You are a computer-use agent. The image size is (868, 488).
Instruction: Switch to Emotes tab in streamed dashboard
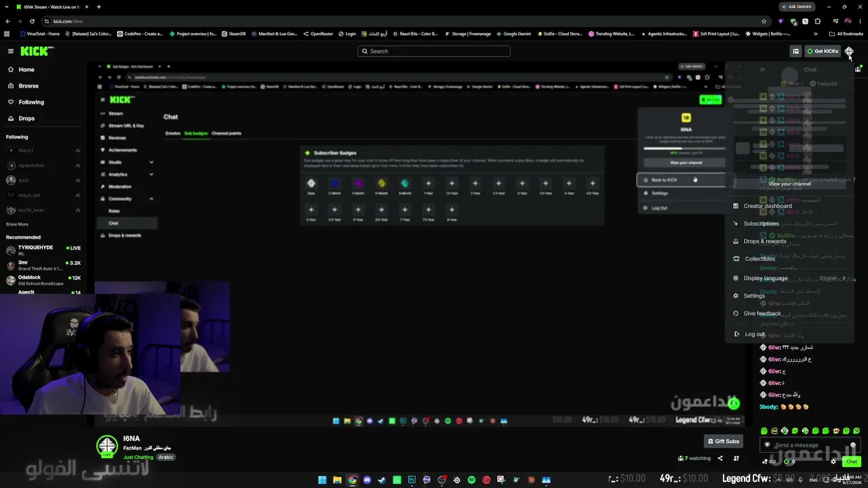click(x=173, y=134)
